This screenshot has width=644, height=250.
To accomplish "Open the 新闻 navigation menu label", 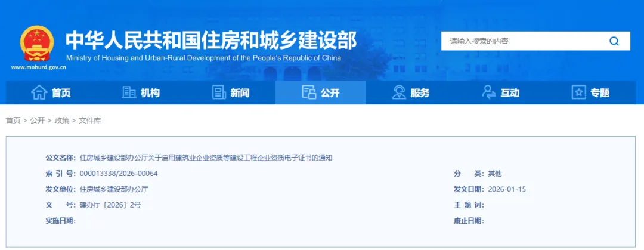I will (240, 93).
